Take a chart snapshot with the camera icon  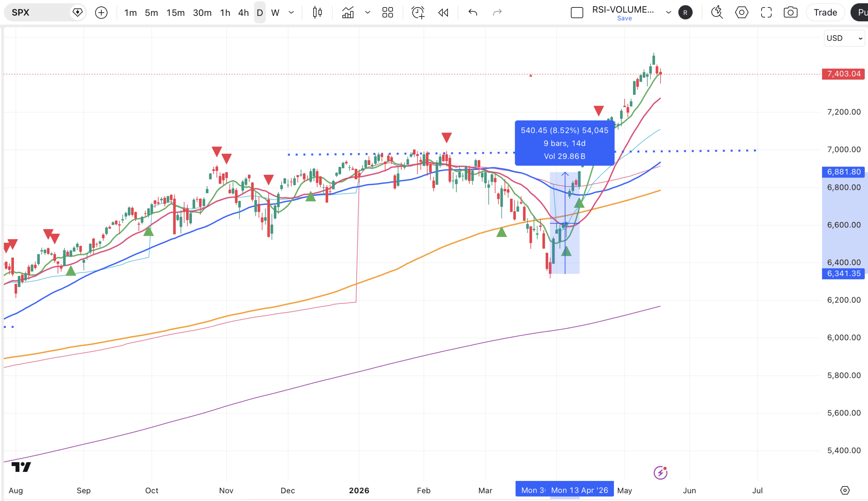(x=791, y=13)
